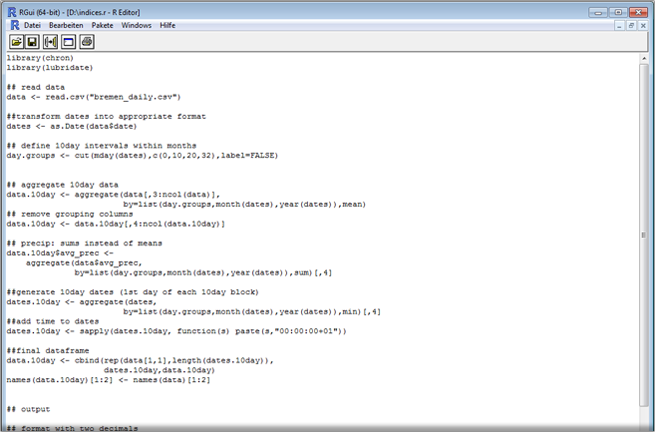Click comment '## define 10day intervals within months'
The image size is (655, 432).
[x=102, y=146]
